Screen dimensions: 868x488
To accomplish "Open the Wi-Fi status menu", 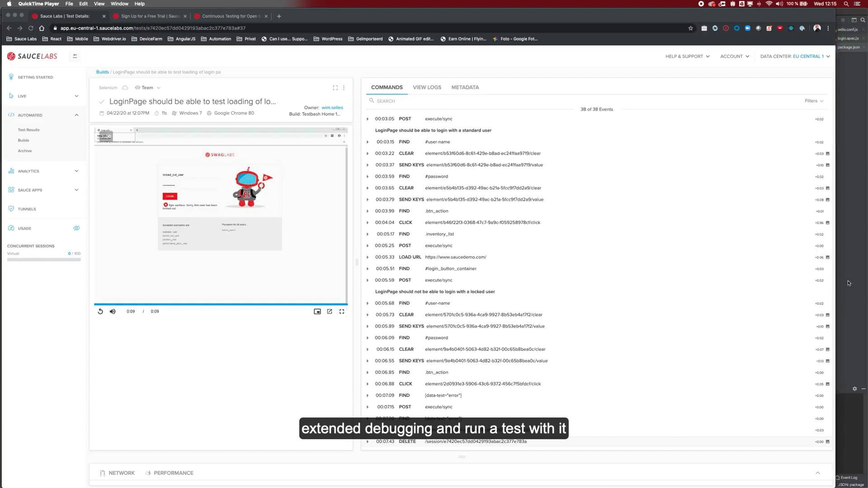I will (x=769, y=4).
